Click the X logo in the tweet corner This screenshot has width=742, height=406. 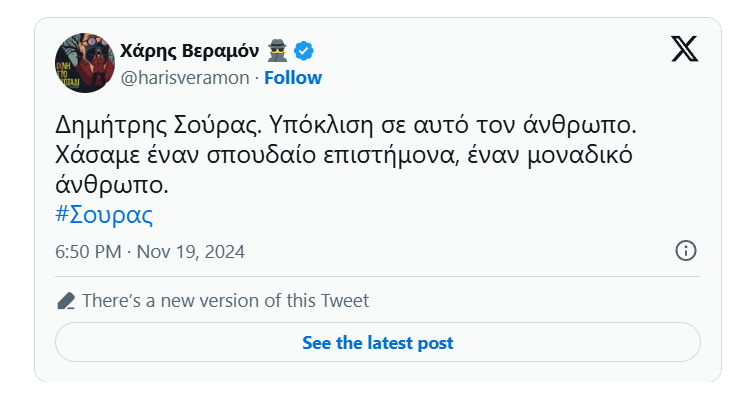coord(684,49)
